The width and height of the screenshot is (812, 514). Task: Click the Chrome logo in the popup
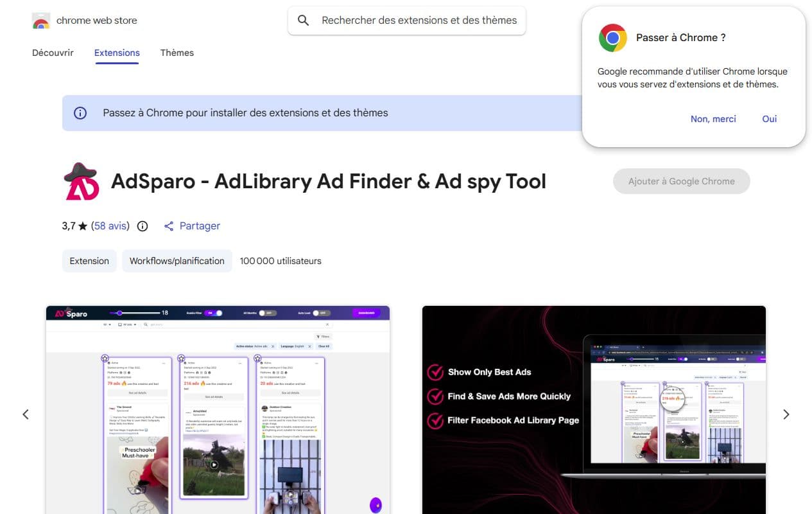612,38
